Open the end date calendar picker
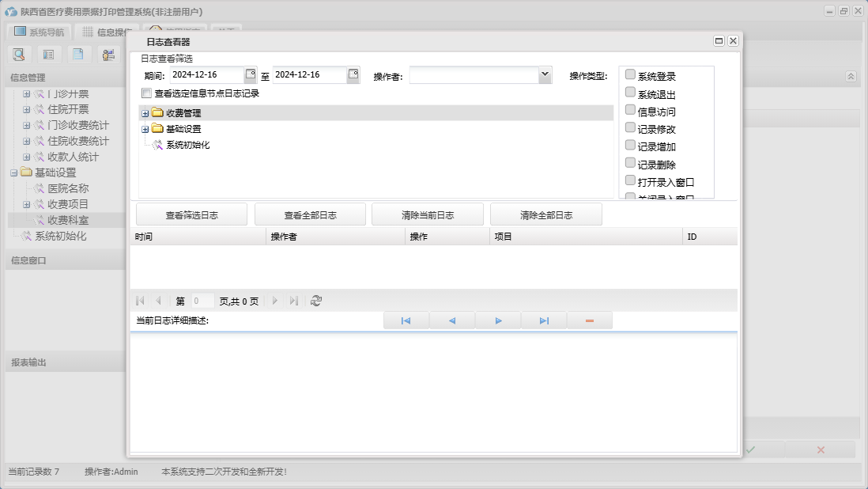This screenshot has height=489, width=868. (353, 74)
